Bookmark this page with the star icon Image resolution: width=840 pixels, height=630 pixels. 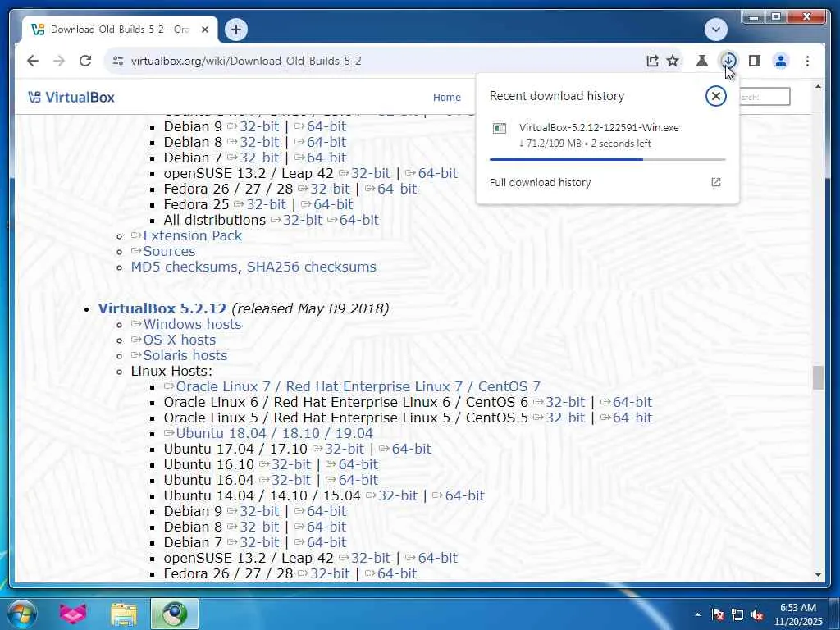673,61
